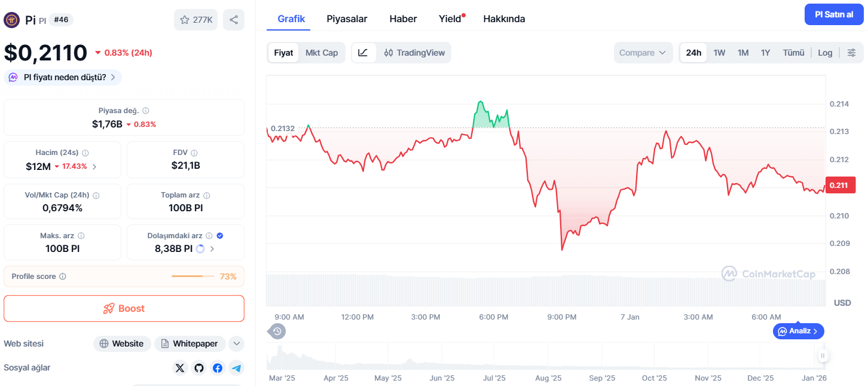Open the Whitepaper link
This screenshot has height=386, width=868.
click(x=190, y=344)
